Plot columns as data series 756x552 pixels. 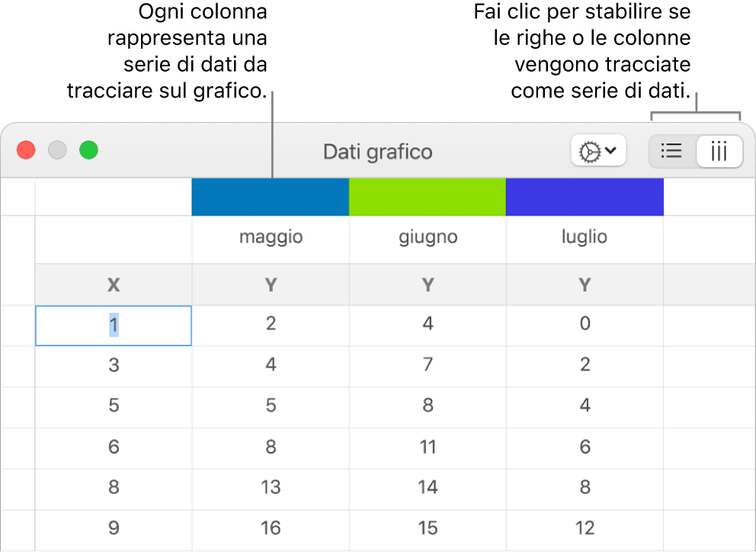pyautogui.click(x=719, y=152)
